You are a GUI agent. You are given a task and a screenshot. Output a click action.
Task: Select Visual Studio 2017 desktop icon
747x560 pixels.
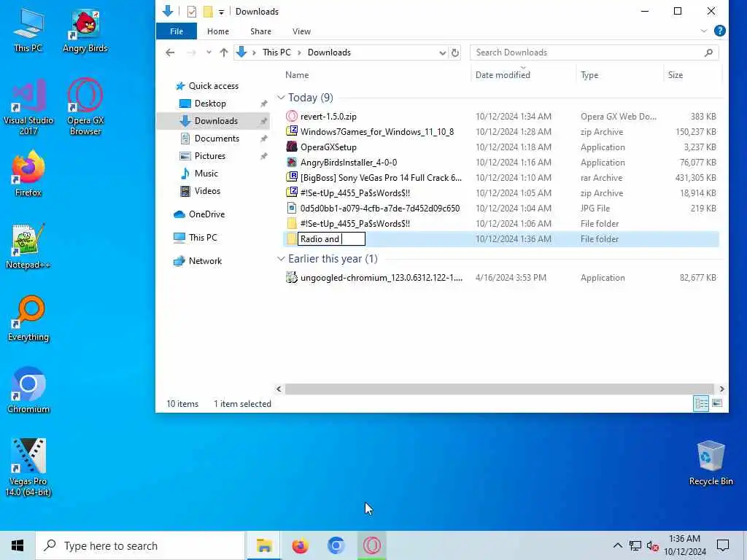28,106
